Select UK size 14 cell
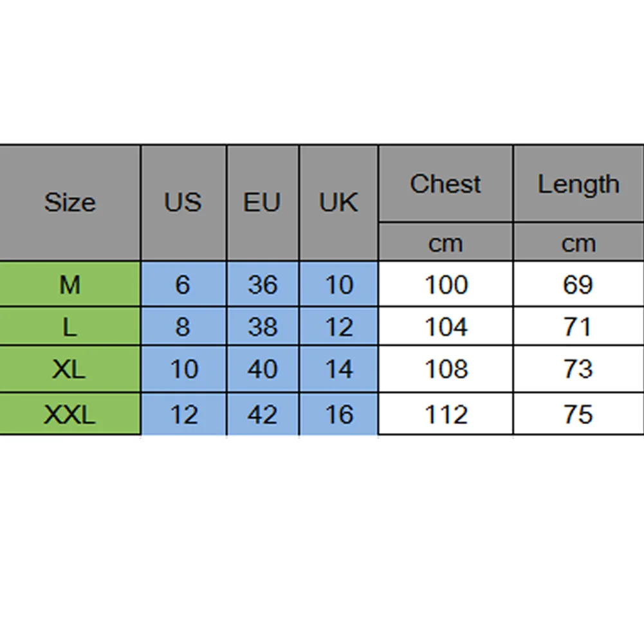 coord(338,369)
